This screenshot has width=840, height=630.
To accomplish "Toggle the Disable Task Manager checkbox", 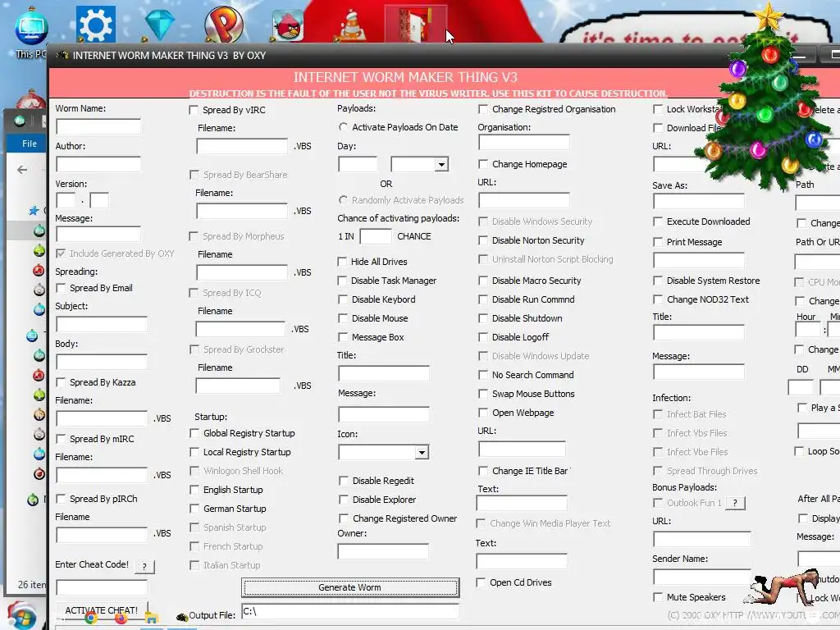I will [x=342, y=281].
